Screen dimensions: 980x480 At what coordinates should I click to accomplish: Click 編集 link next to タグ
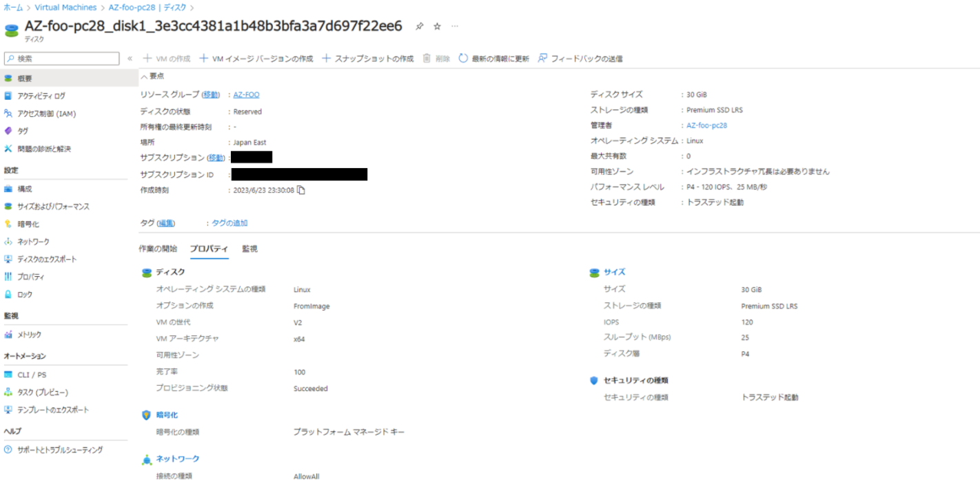165,223
